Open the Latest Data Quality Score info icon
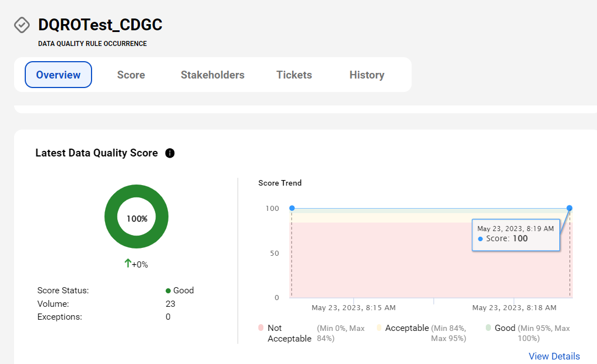Viewport: 597px width, 364px height. click(170, 153)
